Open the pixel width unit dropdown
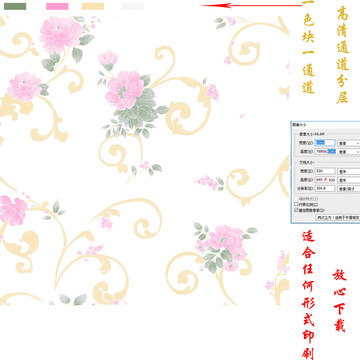Viewport: 360px width, 360px height. [x=349, y=143]
